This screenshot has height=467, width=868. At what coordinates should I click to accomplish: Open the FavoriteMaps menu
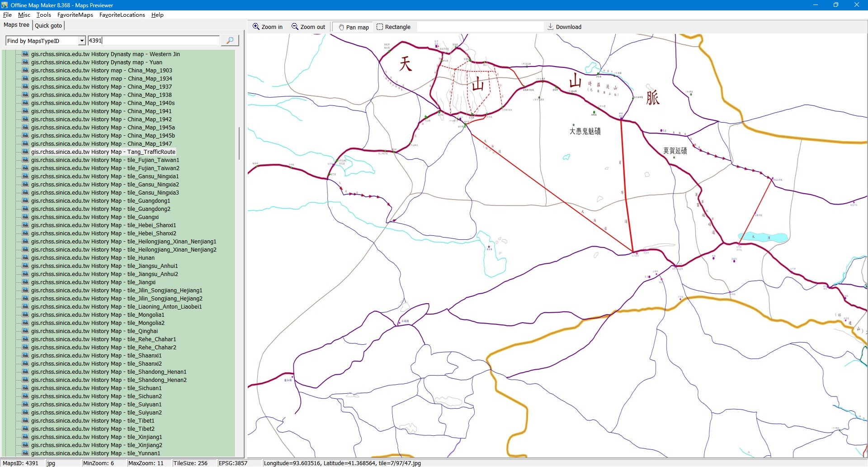tap(75, 15)
